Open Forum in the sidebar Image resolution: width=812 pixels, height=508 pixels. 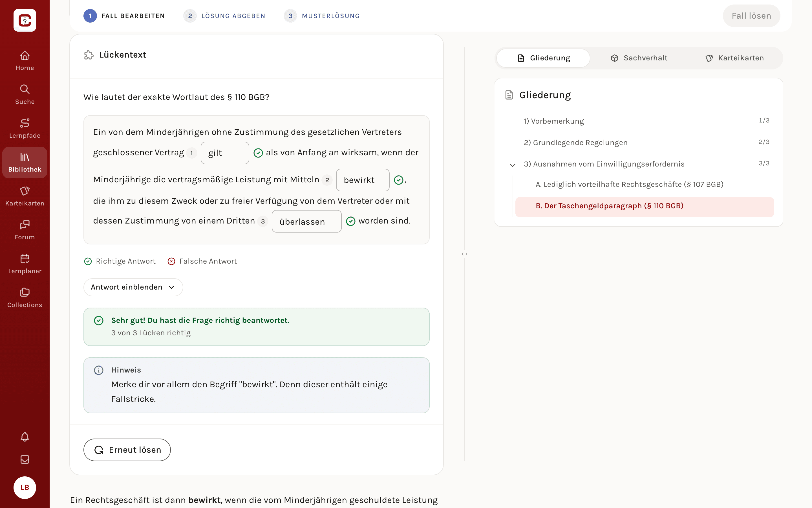pos(25,231)
